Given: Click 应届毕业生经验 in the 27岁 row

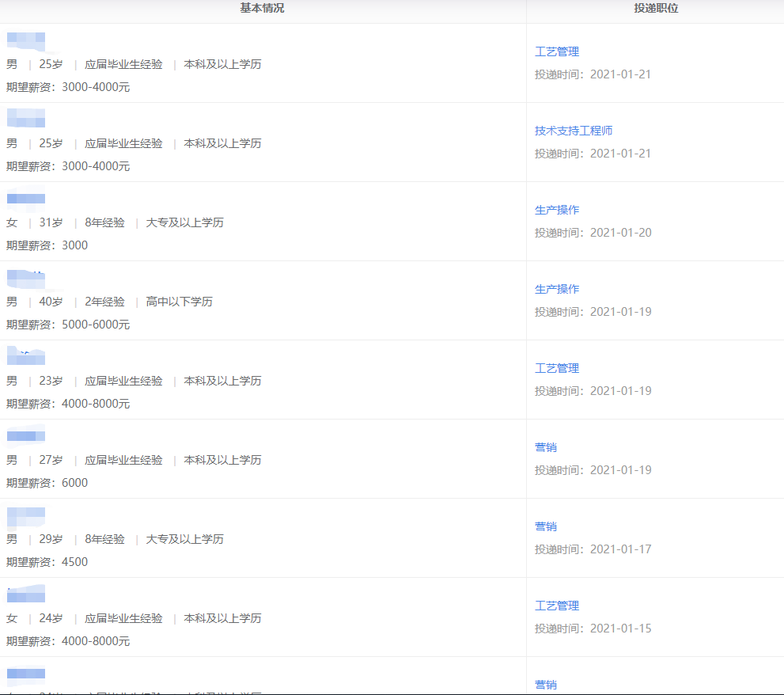Looking at the screenshot, I should [123, 460].
